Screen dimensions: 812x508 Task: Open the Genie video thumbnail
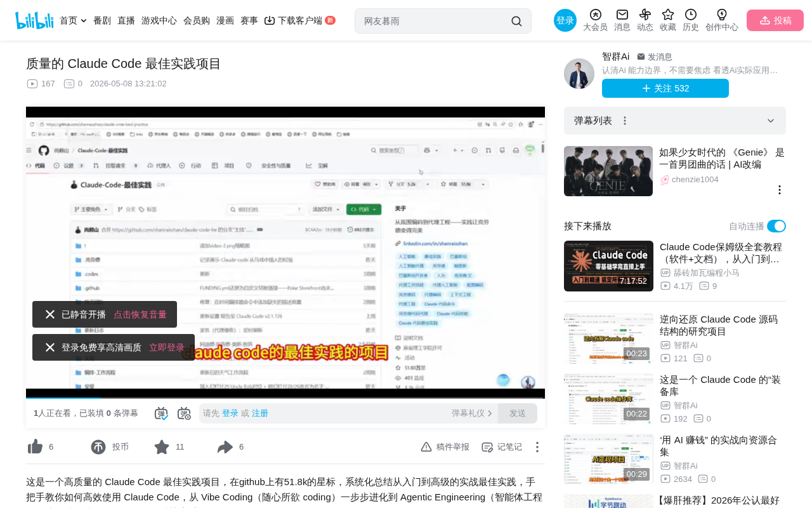pos(608,171)
